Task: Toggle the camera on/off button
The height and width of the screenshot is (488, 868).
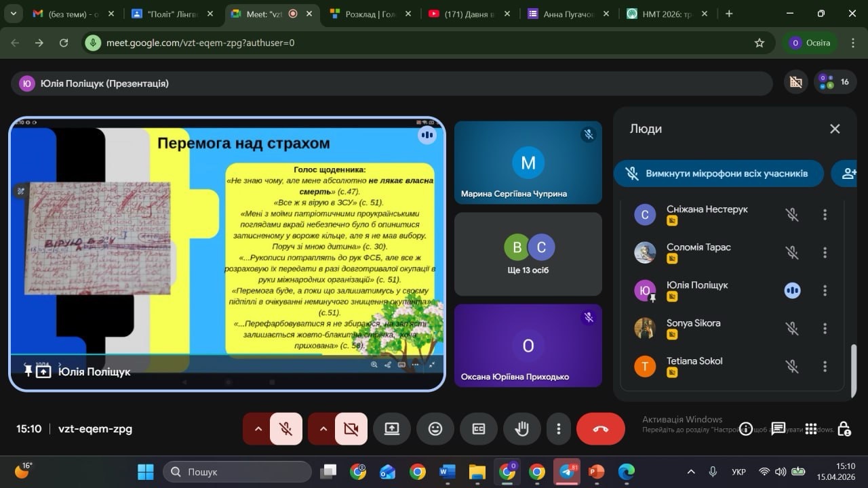Action: click(x=351, y=428)
